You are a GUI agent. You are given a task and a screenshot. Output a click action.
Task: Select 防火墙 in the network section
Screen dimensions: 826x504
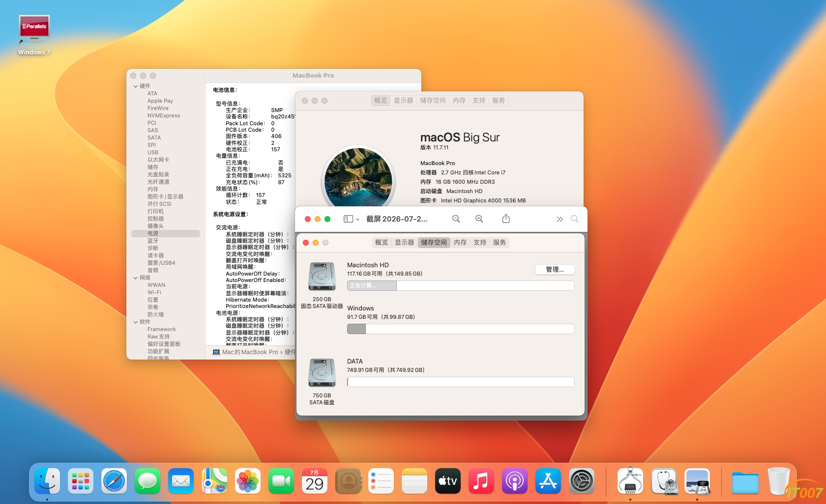(x=156, y=315)
